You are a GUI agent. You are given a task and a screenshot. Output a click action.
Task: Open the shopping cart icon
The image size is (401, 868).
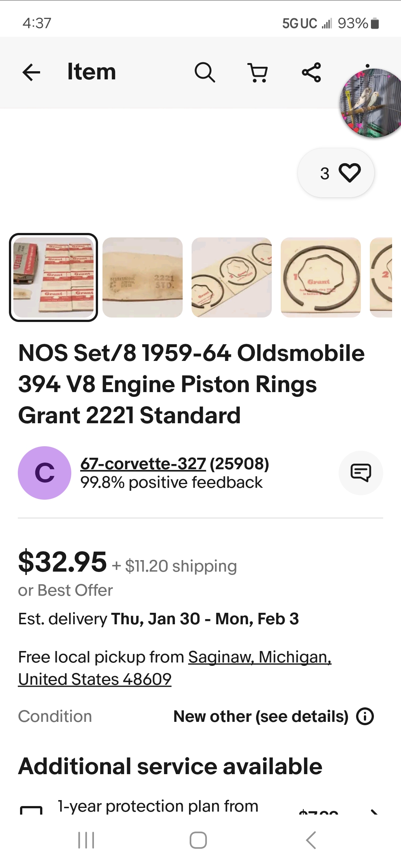(258, 72)
